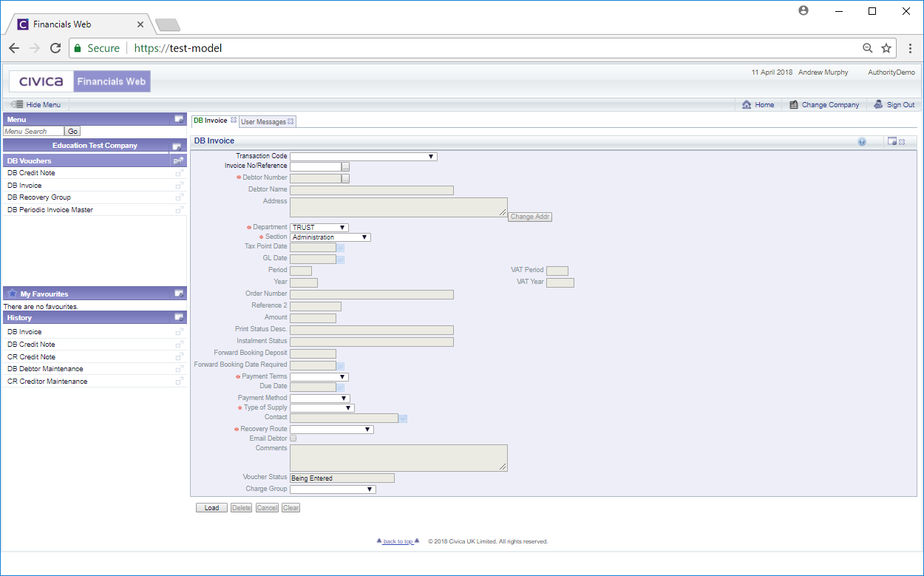
Task: Open History DB Credit Note in new window
Action: coord(179,345)
